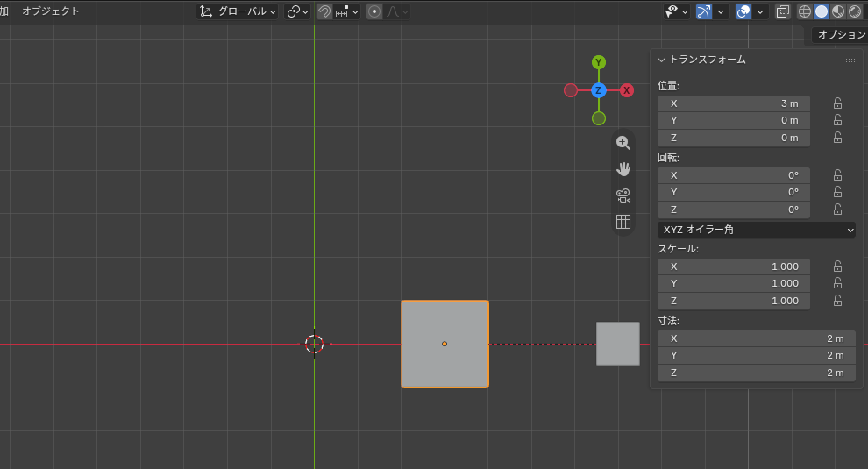The height and width of the screenshot is (469, 868).
Task: Open the gizmo options dropdown arrow
Action: click(720, 11)
